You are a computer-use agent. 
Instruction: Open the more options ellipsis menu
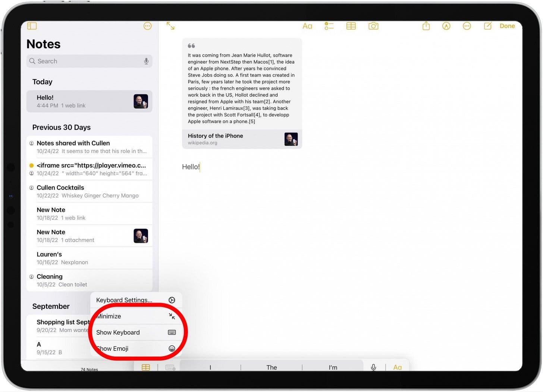coord(467,26)
